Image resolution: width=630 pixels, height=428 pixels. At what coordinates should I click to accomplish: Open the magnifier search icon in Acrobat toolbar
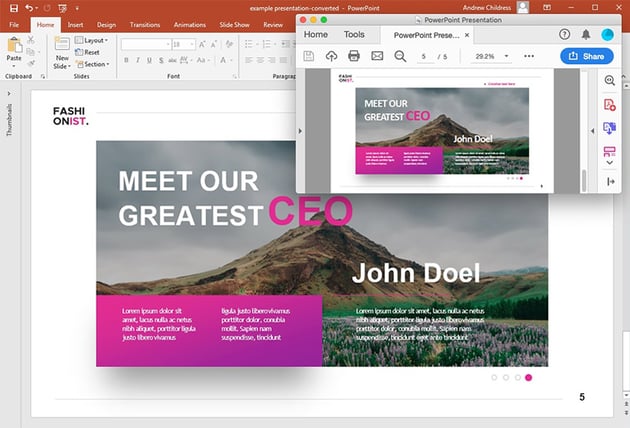(x=400, y=56)
